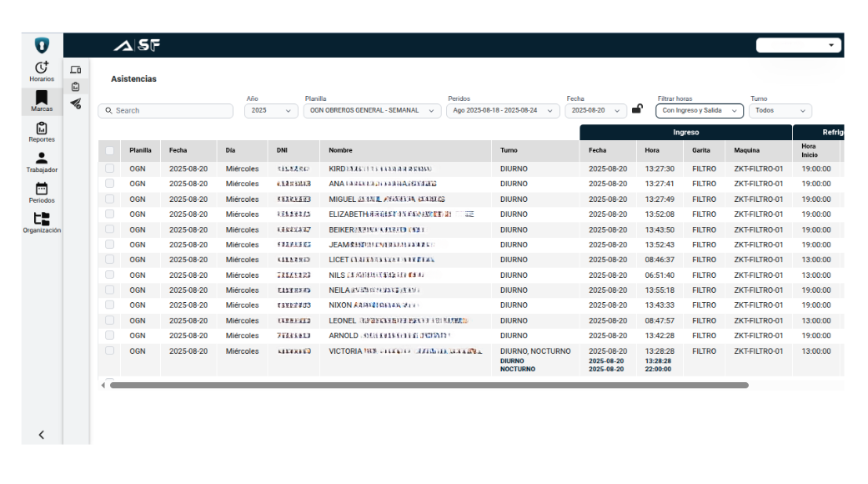
Task: Click the NILS name cell
Action: pos(376,275)
